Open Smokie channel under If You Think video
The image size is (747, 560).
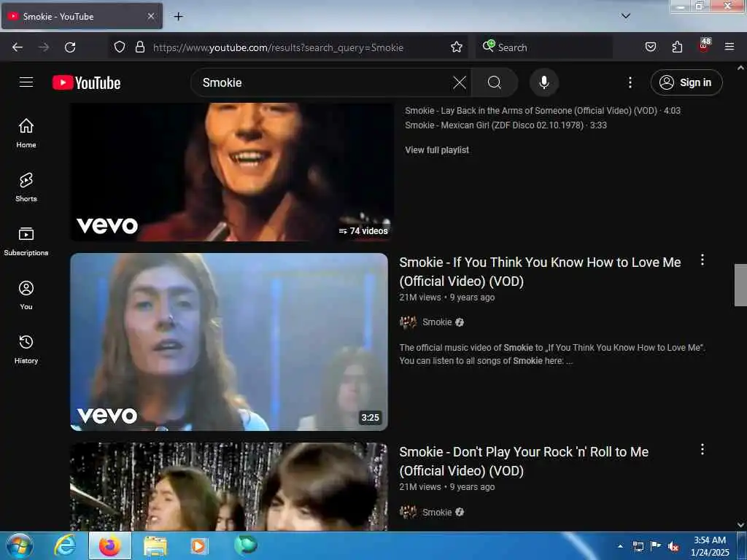437,322
